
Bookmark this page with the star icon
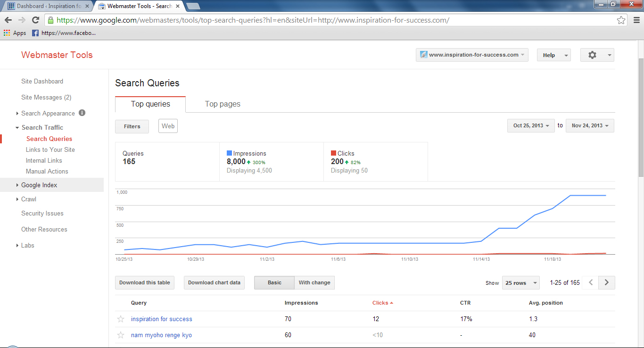tap(621, 20)
